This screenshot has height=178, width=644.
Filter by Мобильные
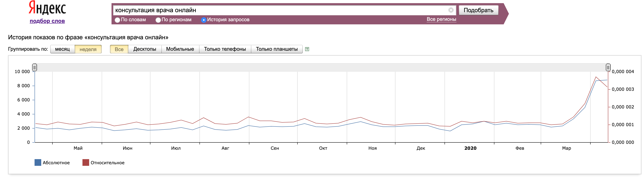pos(180,49)
